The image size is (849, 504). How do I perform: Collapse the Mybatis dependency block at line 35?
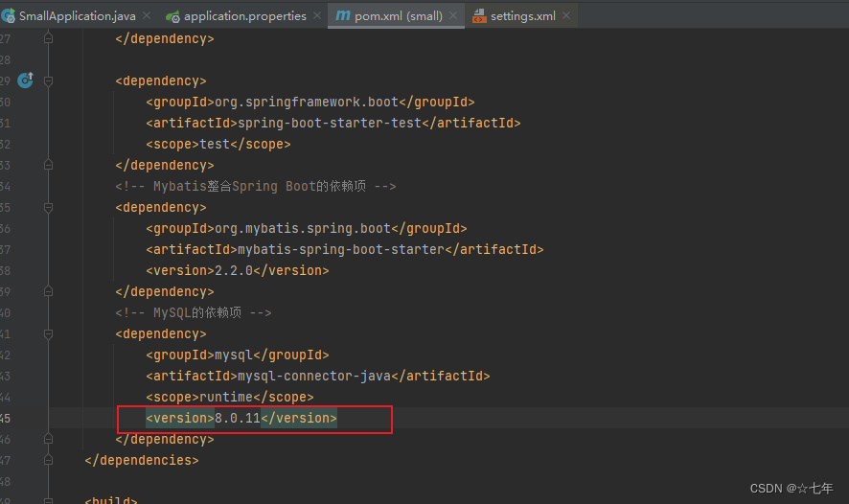point(48,207)
